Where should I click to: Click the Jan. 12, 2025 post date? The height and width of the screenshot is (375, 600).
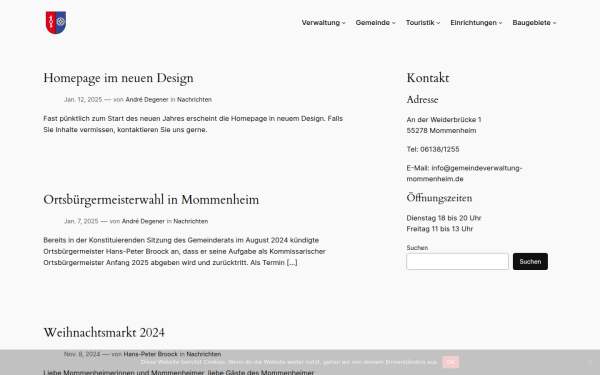point(83,99)
